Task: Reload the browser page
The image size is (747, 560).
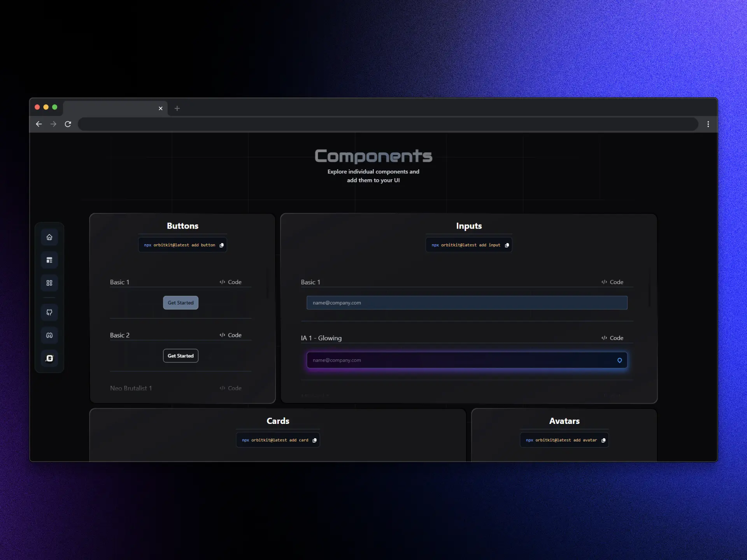Action: point(68,124)
